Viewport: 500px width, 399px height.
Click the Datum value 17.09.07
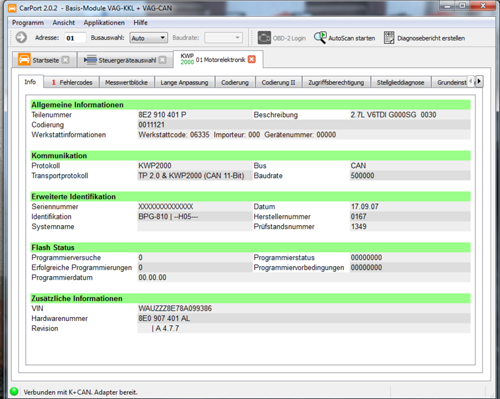click(365, 207)
